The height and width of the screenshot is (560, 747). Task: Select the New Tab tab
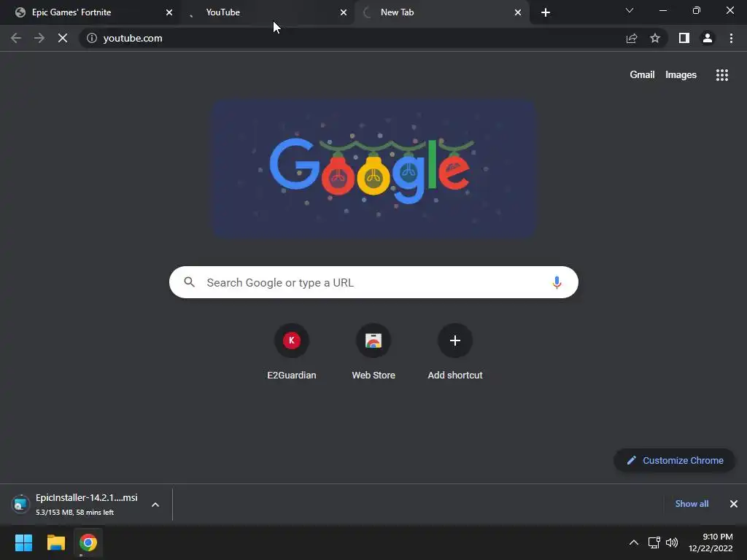coord(441,12)
